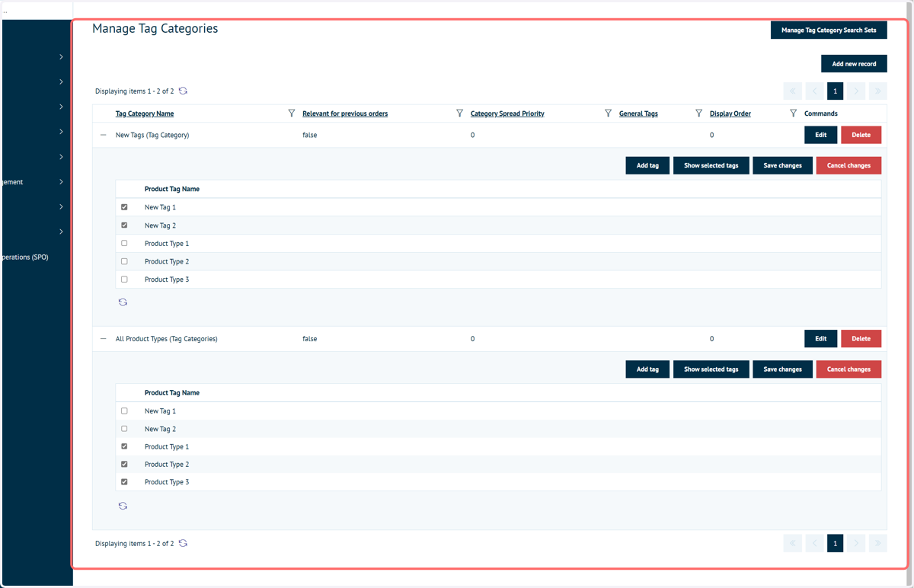Click Product Tag Name header under All Product Types
914x588 pixels.
point(172,393)
